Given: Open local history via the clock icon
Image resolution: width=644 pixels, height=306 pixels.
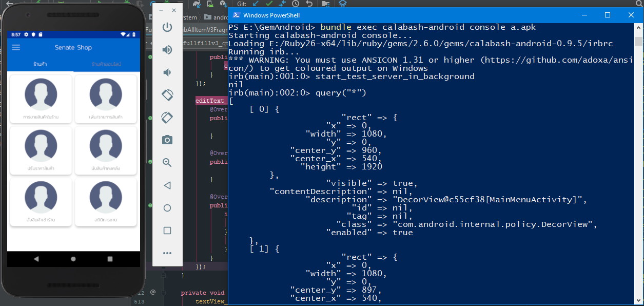Looking at the screenshot, I should [295, 4].
